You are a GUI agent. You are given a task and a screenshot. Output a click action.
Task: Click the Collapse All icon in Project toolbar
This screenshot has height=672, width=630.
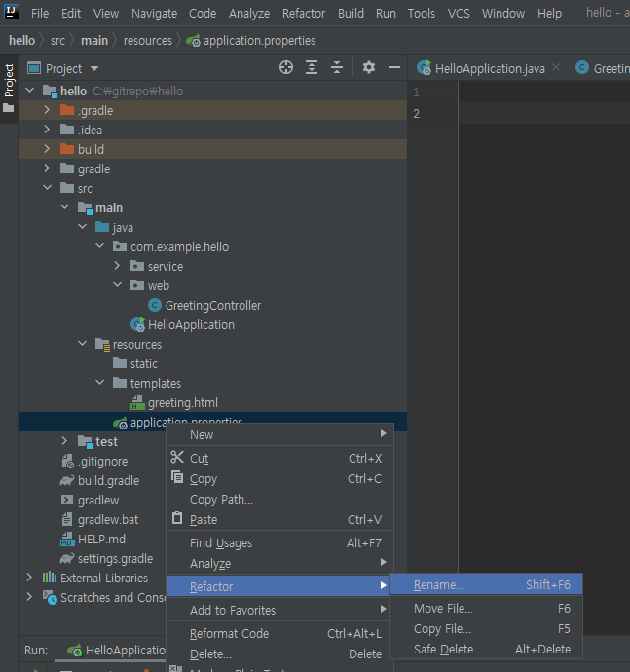tap(337, 68)
